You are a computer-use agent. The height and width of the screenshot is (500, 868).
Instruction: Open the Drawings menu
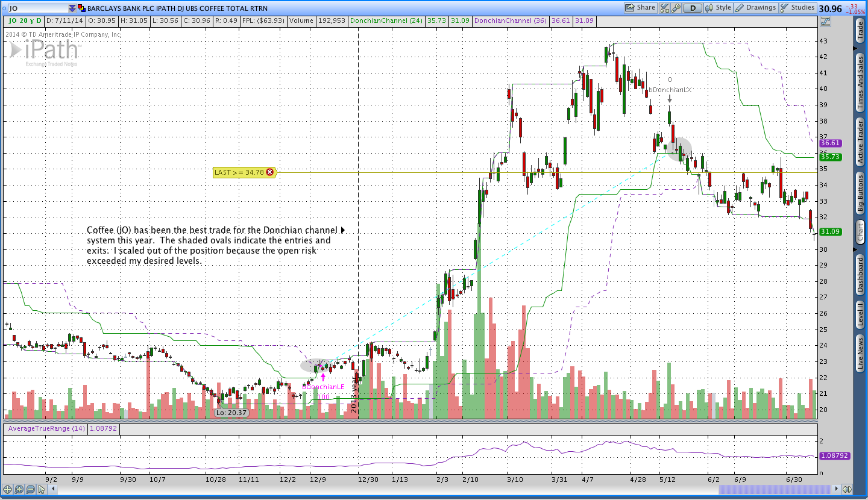click(756, 8)
